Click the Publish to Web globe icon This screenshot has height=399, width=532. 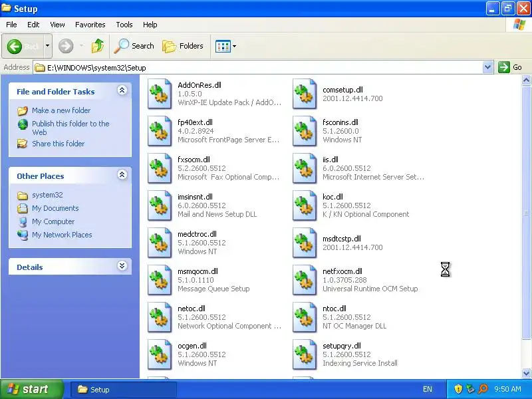23,124
